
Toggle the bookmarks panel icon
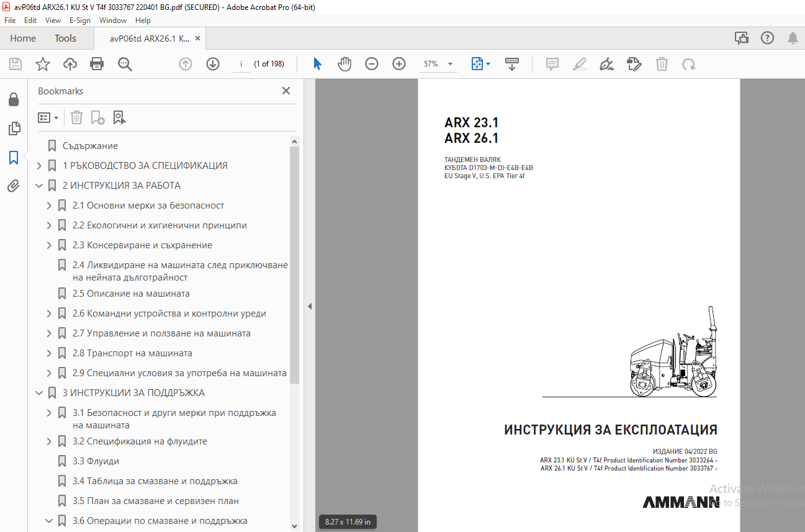point(14,158)
